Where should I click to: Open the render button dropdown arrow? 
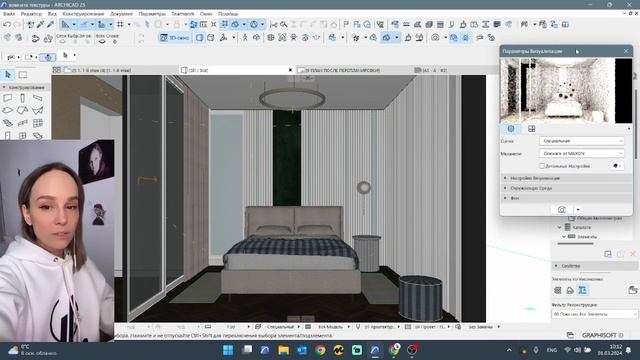578,209
